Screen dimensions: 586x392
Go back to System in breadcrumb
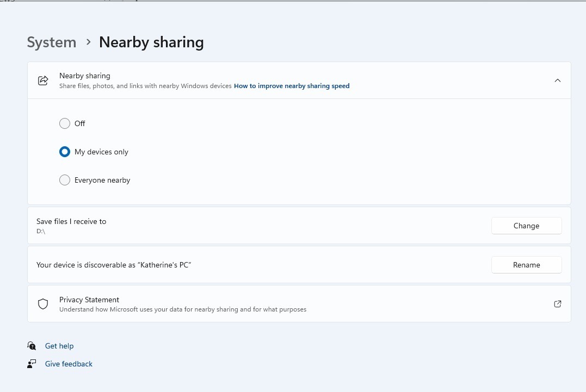pyautogui.click(x=52, y=42)
